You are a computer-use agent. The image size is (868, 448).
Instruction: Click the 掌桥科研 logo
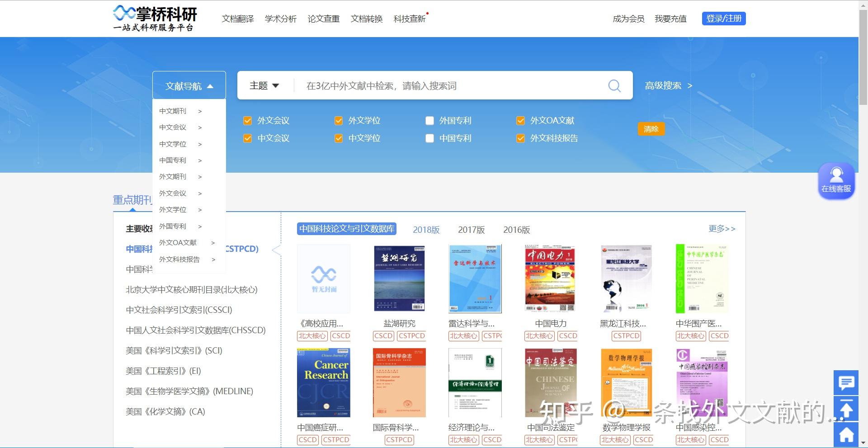tap(155, 19)
